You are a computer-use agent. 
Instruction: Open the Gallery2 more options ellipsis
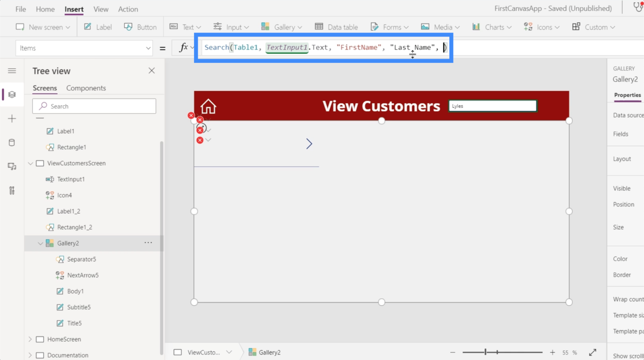(x=148, y=243)
